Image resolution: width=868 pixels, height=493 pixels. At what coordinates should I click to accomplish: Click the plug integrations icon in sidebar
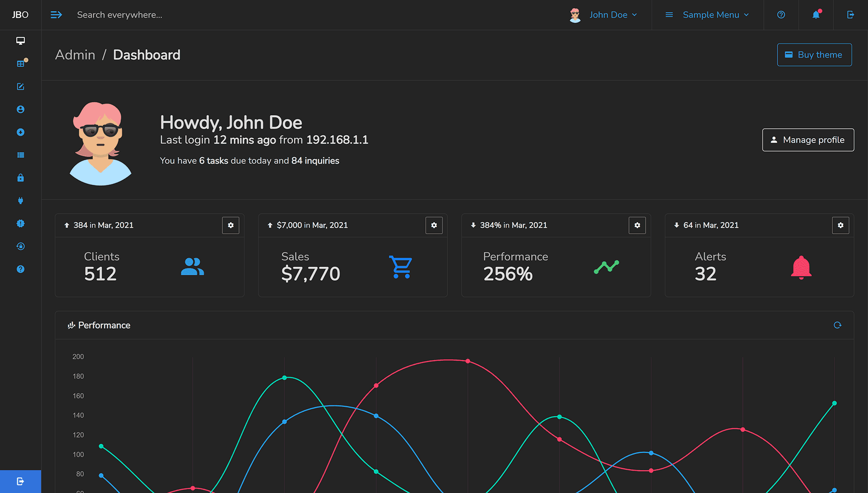coord(21,200)
